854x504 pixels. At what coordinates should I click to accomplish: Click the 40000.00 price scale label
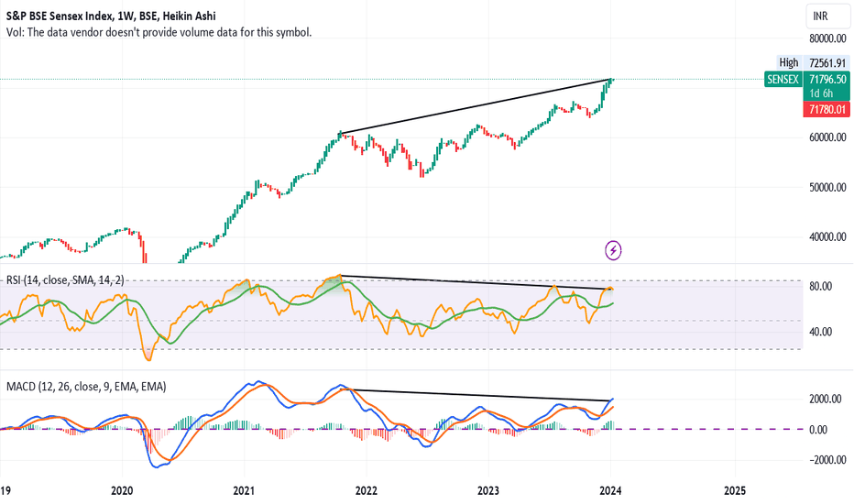(x=827, y=236)
